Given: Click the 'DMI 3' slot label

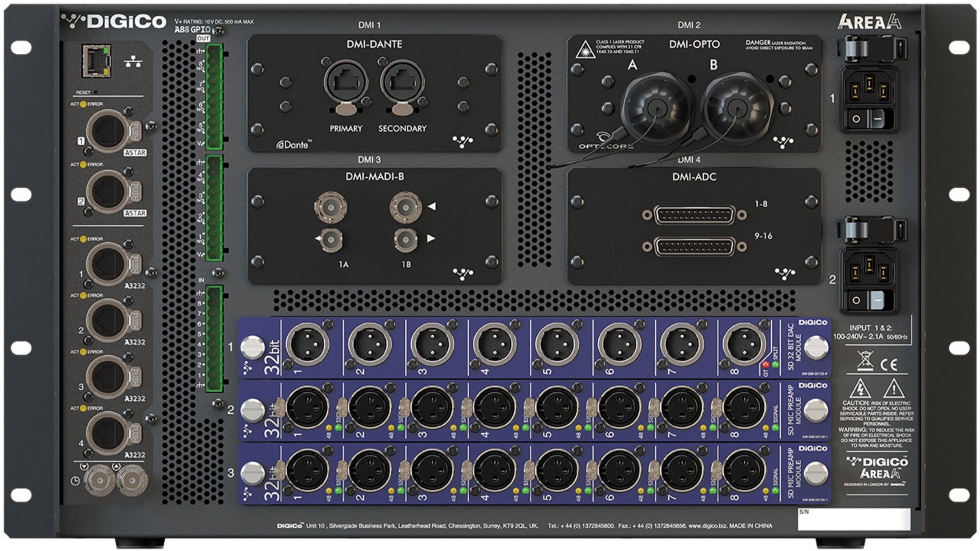Looking at the screenshot, I should tap(369, 159).
